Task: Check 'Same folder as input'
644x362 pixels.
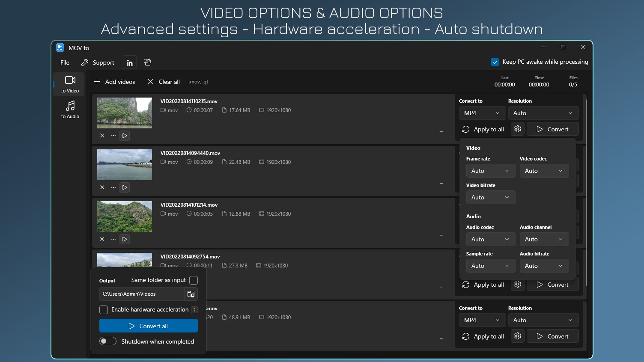Action: pyautogui.click(x=194, y=280)
